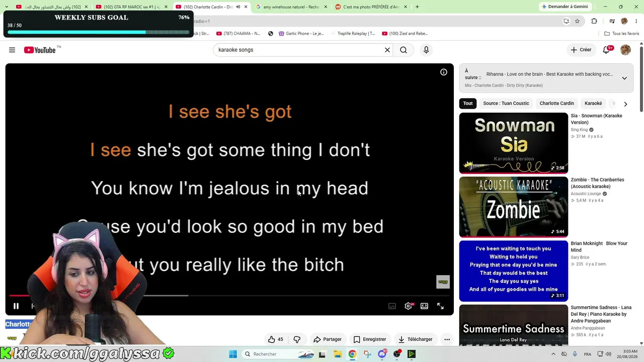The height and width of the screenshot is (362, 644).
Task: Dislike the video
Action: click(x=297, y=339)
